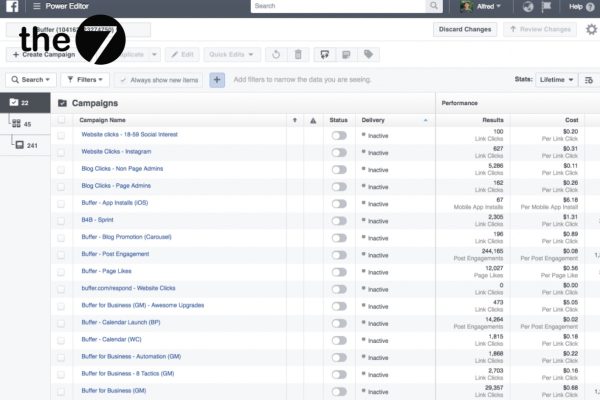This screenshot has height=400, width=600.
Task: Open Buffer for Business - Automation (GM) link
Action: pos(131,356)
